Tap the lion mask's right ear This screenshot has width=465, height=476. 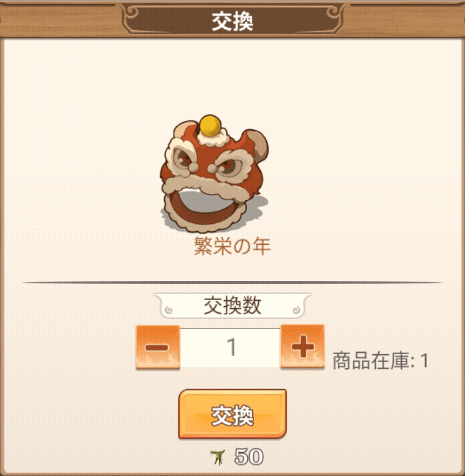point(256,142)
